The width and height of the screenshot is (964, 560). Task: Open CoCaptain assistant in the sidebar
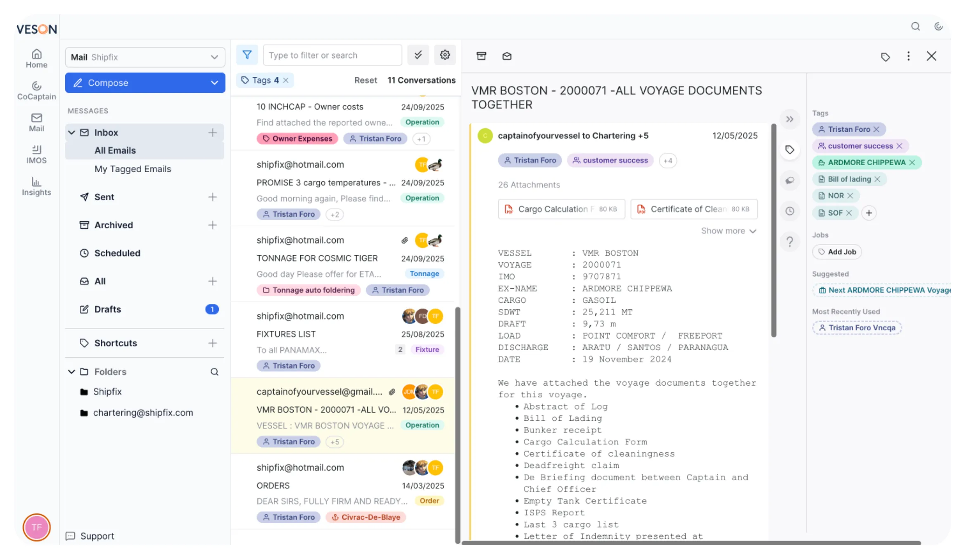pos(36,90)
